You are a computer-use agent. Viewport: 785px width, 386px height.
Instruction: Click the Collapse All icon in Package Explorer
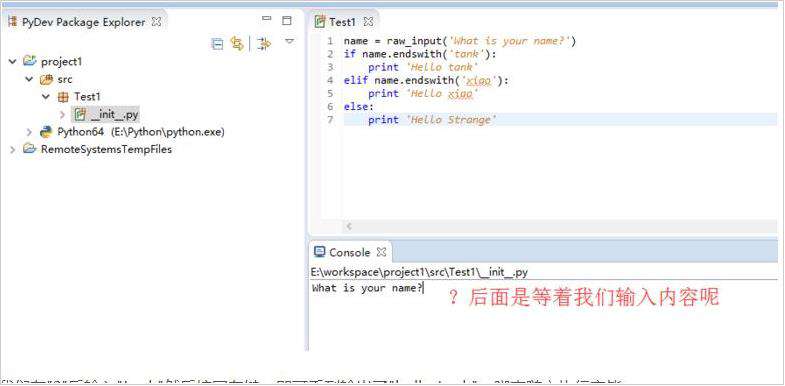pyautogui.click(x=217, y=44)
